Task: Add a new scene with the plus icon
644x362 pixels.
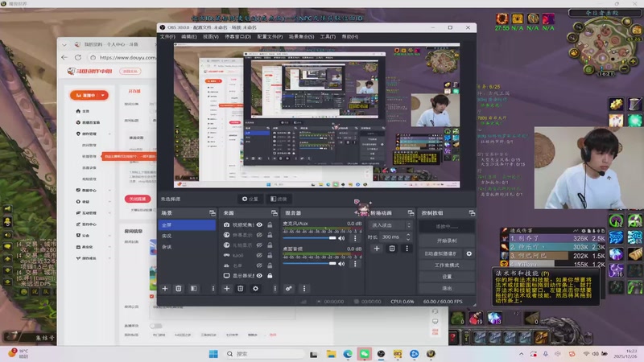Action: tap(165, 288)
